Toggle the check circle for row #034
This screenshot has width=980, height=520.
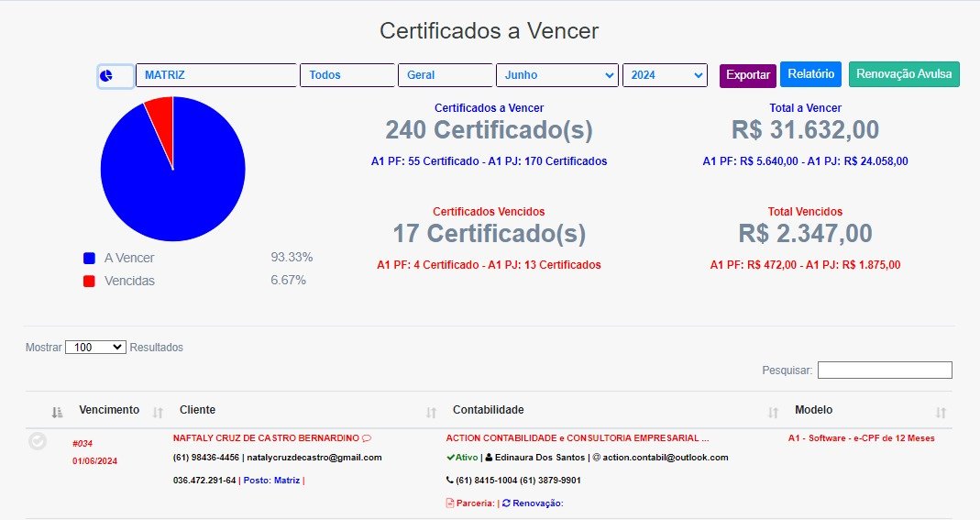(x=38, y=442)
